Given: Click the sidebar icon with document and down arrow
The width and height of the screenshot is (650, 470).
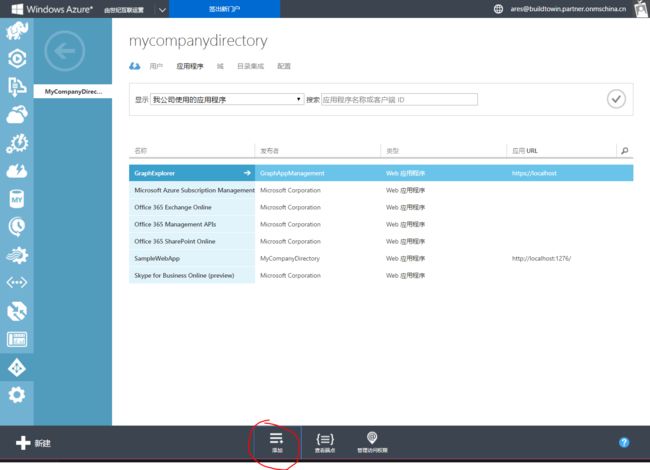Looking at the screenshot, I should (x=17, y=87).
